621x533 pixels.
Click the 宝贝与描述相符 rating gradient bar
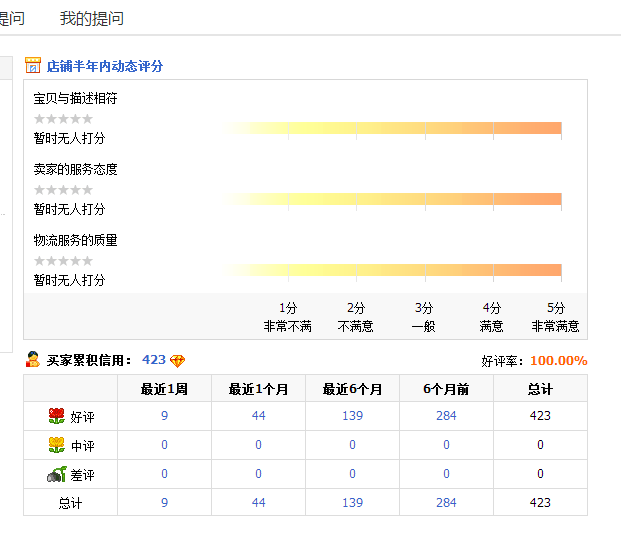point(394,128)
